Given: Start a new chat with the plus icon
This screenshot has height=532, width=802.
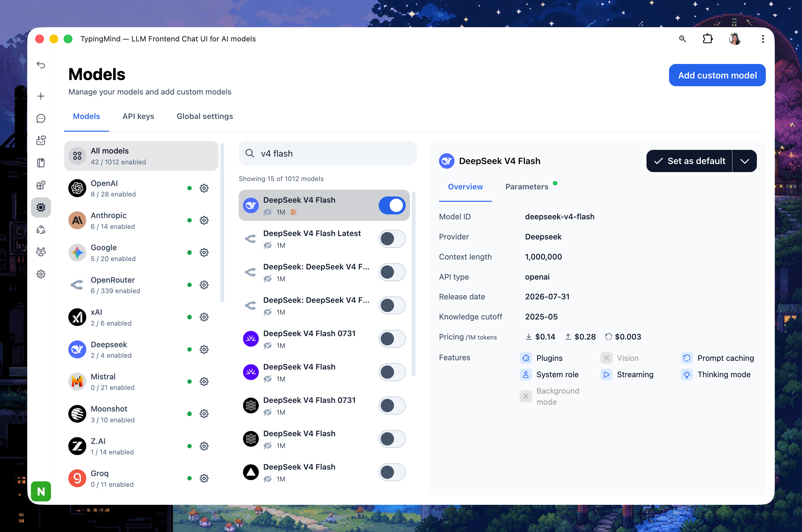Looking at the screenshot, I should (x=41, y=96).
